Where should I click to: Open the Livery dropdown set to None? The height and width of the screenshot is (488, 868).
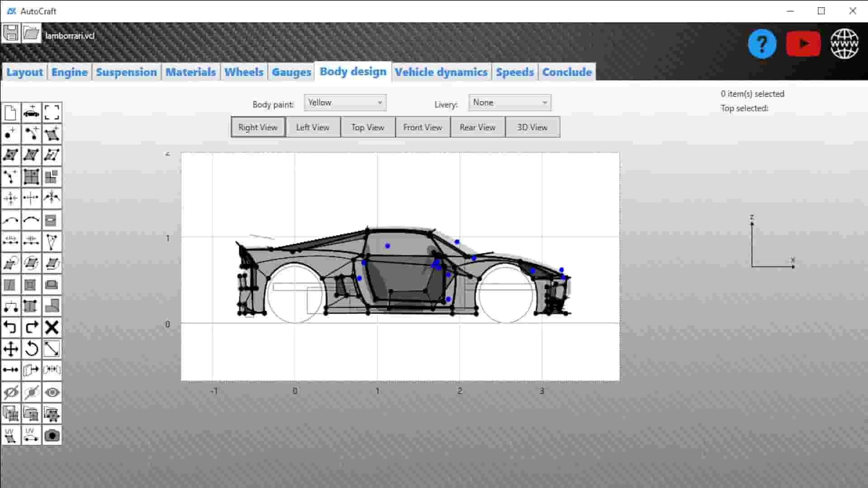coord(509,103)
